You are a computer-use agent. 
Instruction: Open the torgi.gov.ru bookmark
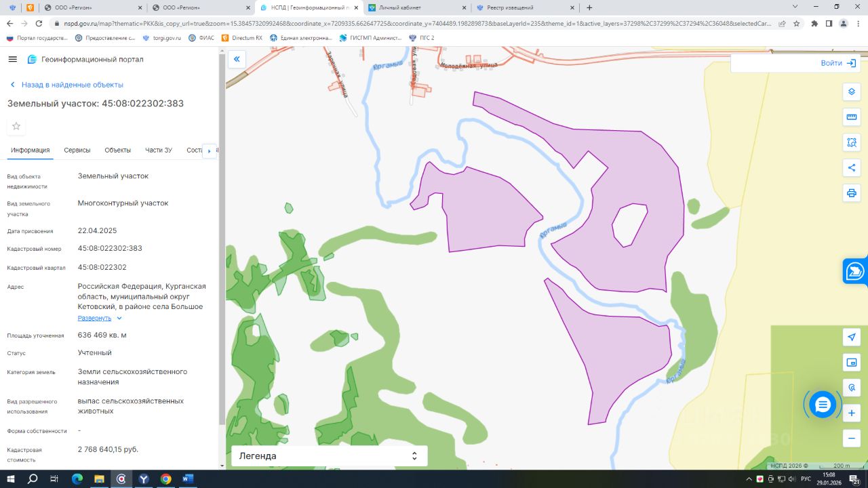click(x=162, y=38)
